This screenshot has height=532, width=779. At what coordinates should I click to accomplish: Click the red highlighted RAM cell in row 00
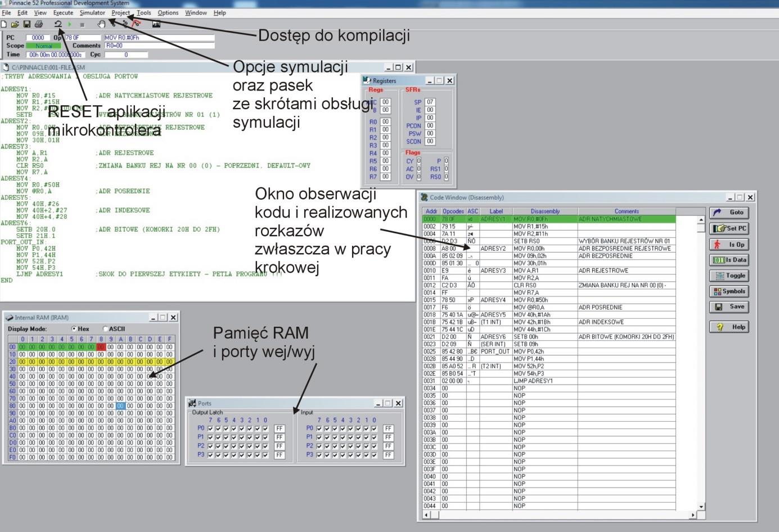(101, 348)
